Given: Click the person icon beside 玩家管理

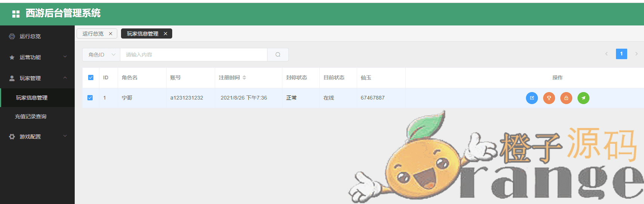Looking at the screenshot, I should (x=12, y=78).
